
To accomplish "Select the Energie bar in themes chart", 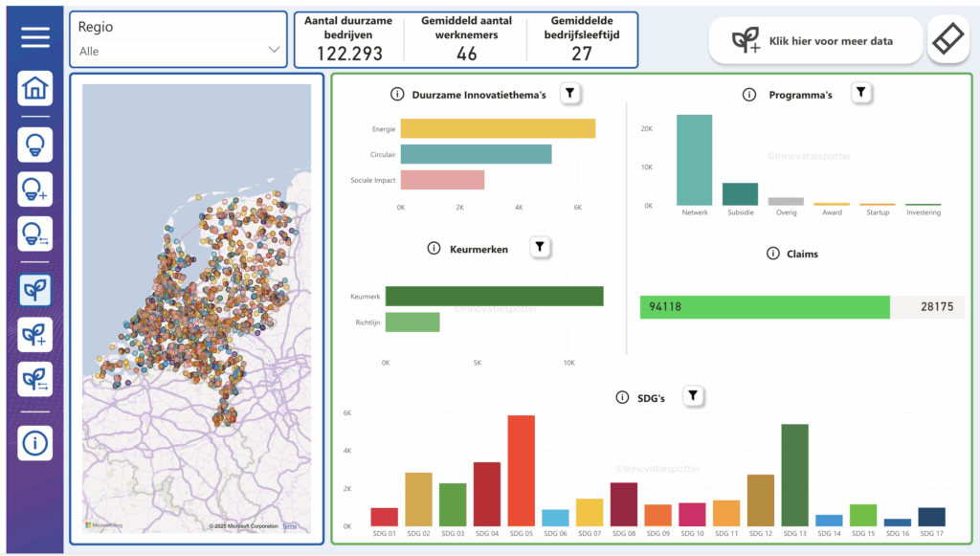I will 498,128.
